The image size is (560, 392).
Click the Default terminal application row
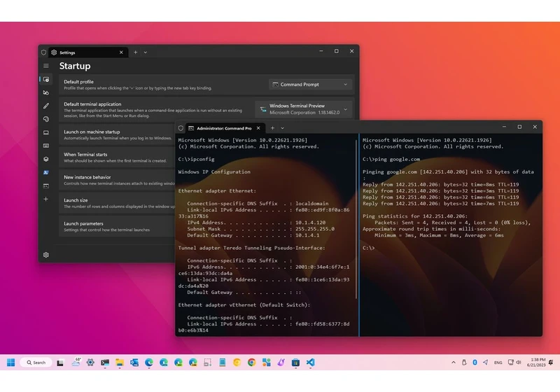[206, 109]
